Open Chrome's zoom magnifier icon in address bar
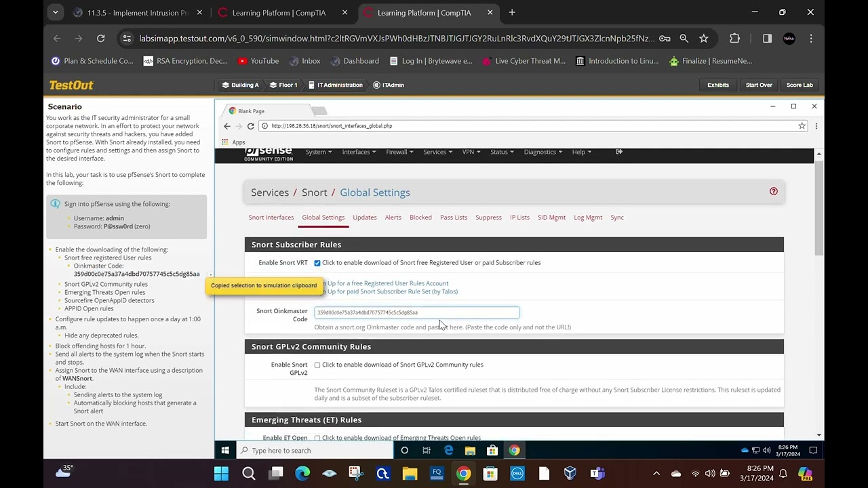 pyautogui.click(x=684, y=39)
